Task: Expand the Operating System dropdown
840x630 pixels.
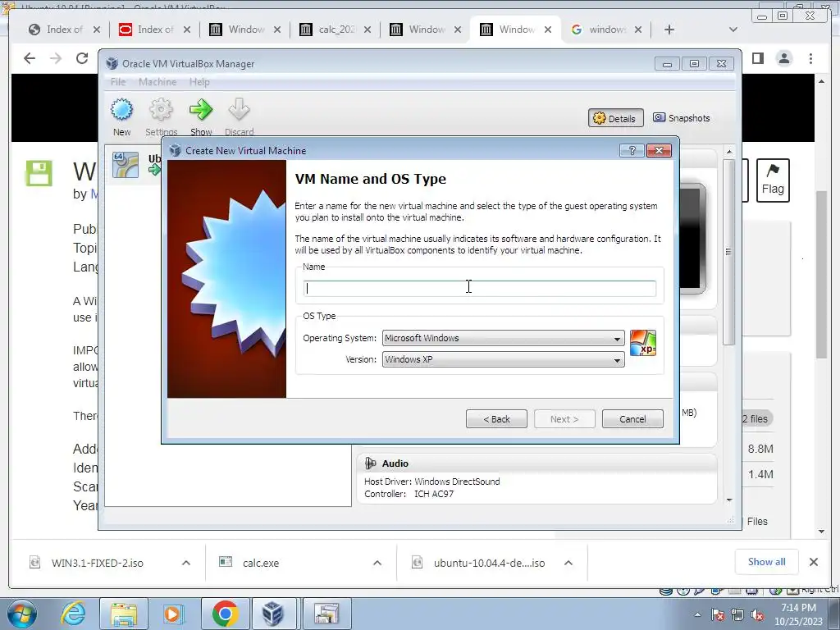Action: pos(503,338)
